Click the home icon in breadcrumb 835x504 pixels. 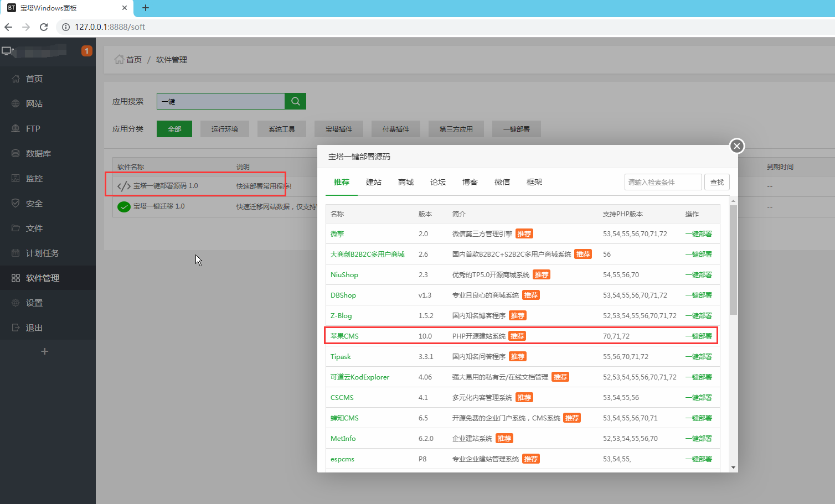[119, 59]
